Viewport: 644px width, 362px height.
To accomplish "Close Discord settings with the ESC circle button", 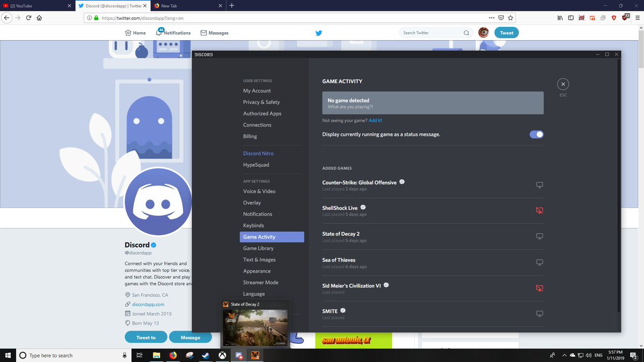I will click(562, 84).
